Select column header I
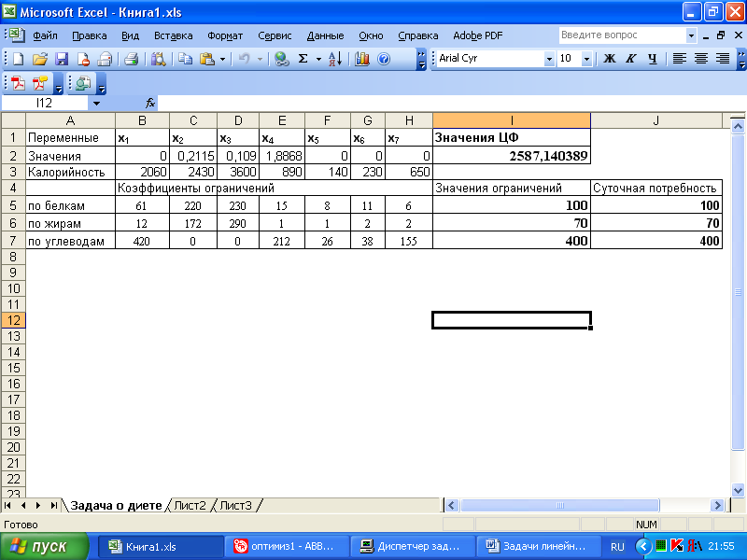Image resolution: width=747 pixels, height=560 pixels. 512,120
